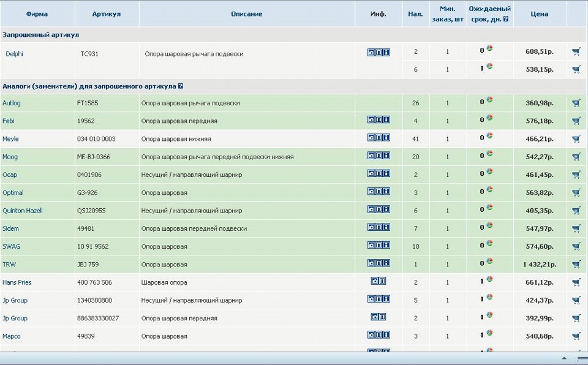Click delivery statistics pie icon for Mapco
The width and height of the screenshot is (588, 365).
pyautogui.click(x=489, y=333)
